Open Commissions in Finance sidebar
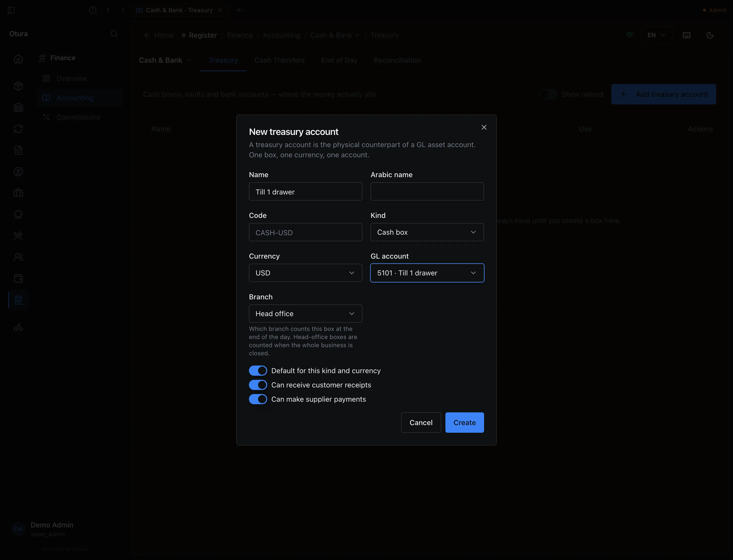The image size is (733, 560). 79,117
